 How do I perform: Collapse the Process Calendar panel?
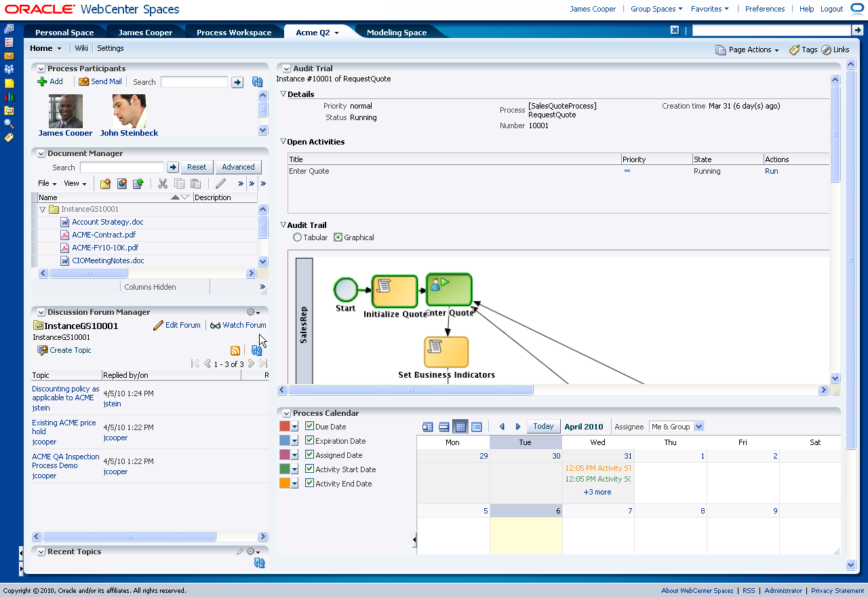point(286,413)
